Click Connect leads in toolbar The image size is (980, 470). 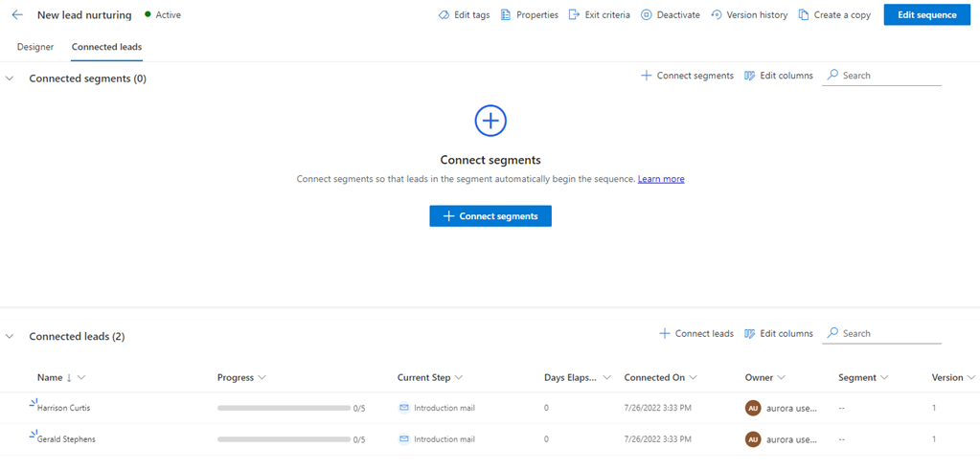pyautogui.click(x=696, y=333)
